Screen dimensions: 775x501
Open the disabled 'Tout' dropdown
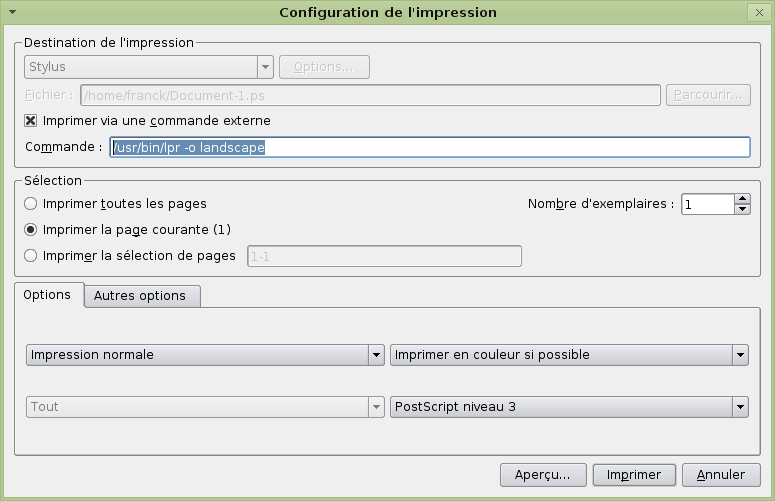point(376,407)
